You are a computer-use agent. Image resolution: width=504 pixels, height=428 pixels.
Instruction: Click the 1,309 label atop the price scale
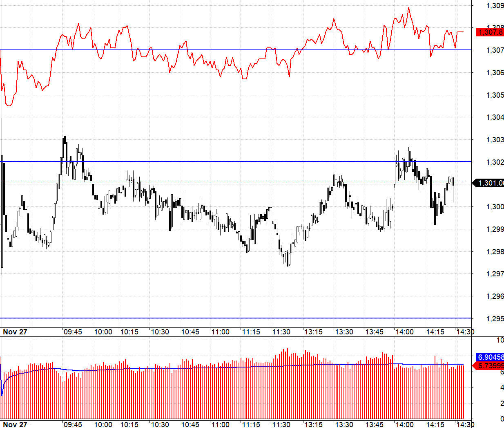[495, 6]
